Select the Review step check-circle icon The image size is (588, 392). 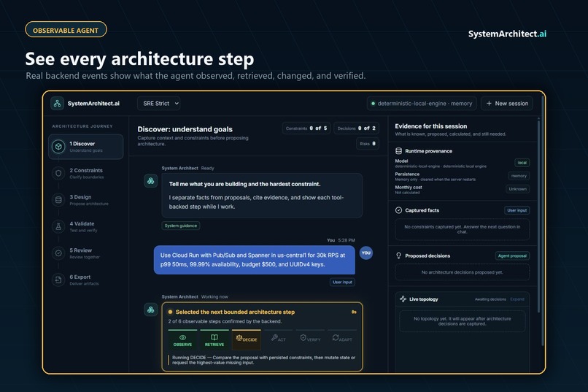[58, 253]
